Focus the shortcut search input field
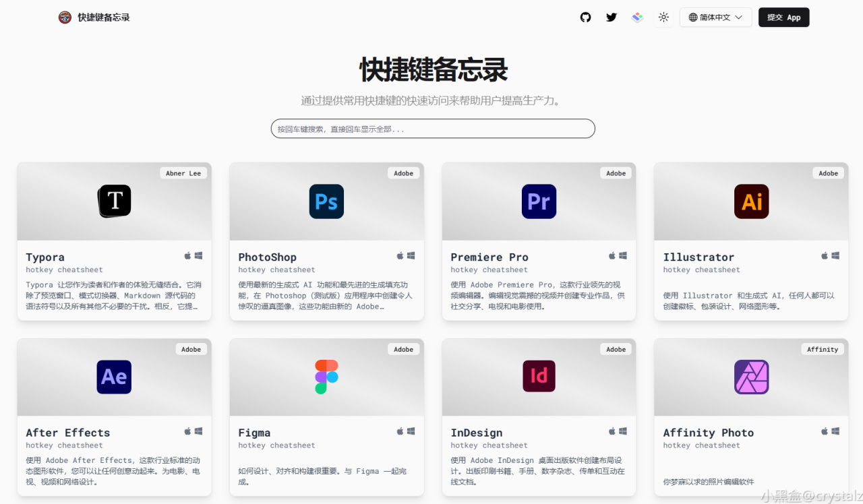863x504 pixels. (x=433, y=129)
